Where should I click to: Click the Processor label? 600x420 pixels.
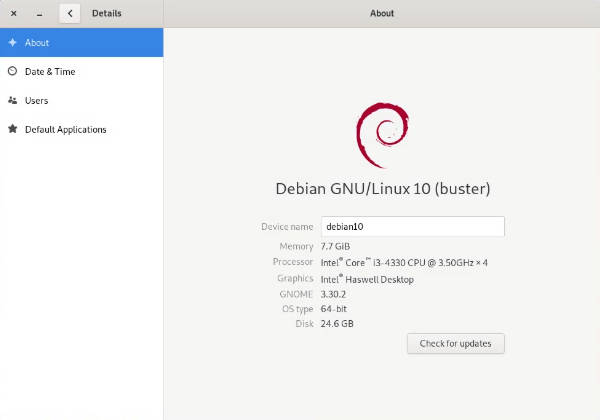click(293, 262)
